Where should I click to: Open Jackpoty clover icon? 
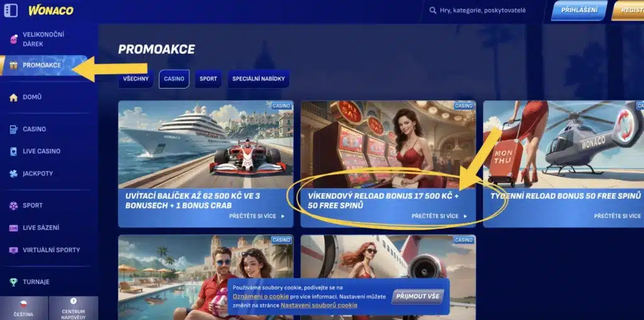(x=13, y=174)
